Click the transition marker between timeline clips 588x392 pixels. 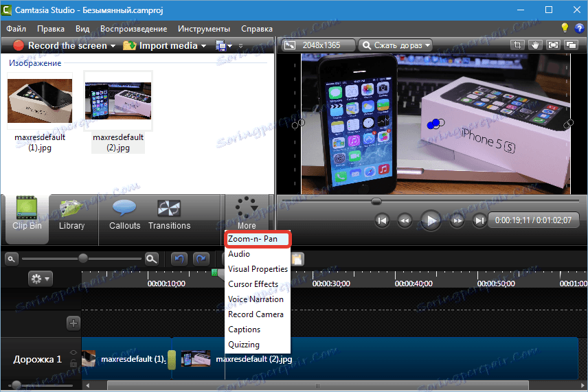(x=172, y=359)
